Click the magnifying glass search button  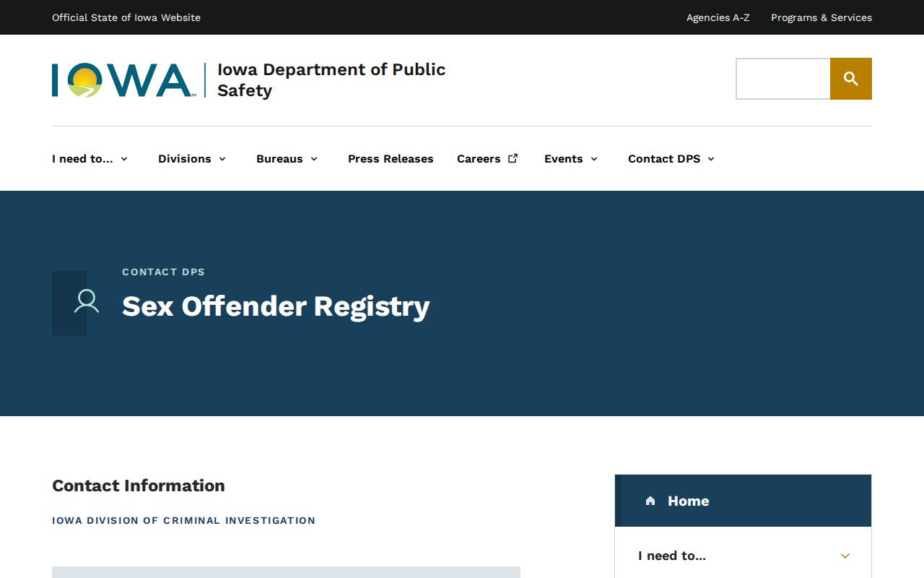coord(851,79)
